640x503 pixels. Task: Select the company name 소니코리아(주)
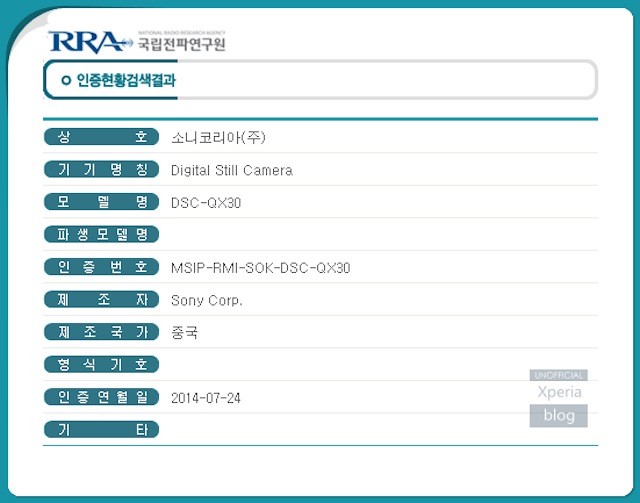pyautogui.click(x=218, y=137)
